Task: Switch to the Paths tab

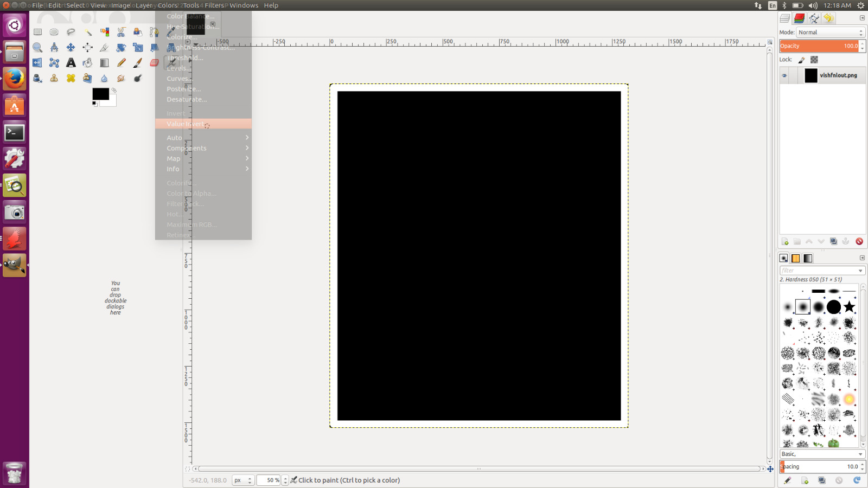Action: [814, 18]
